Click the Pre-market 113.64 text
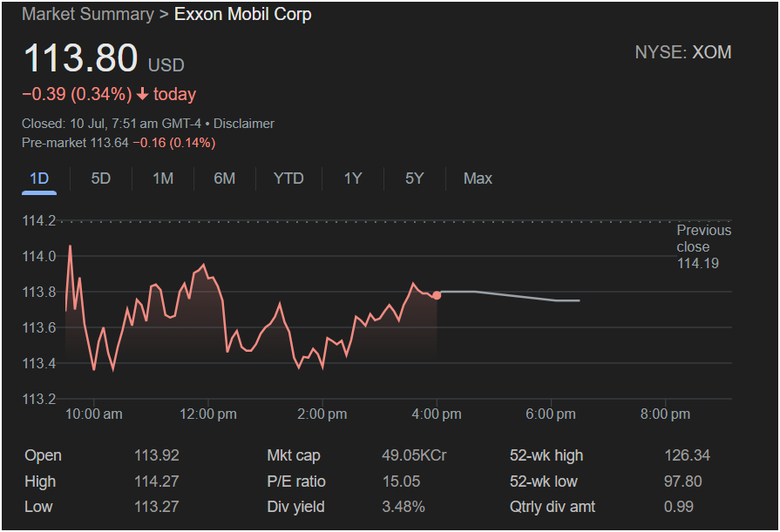This screenshot has width=780, height=532. pos(75,143)
